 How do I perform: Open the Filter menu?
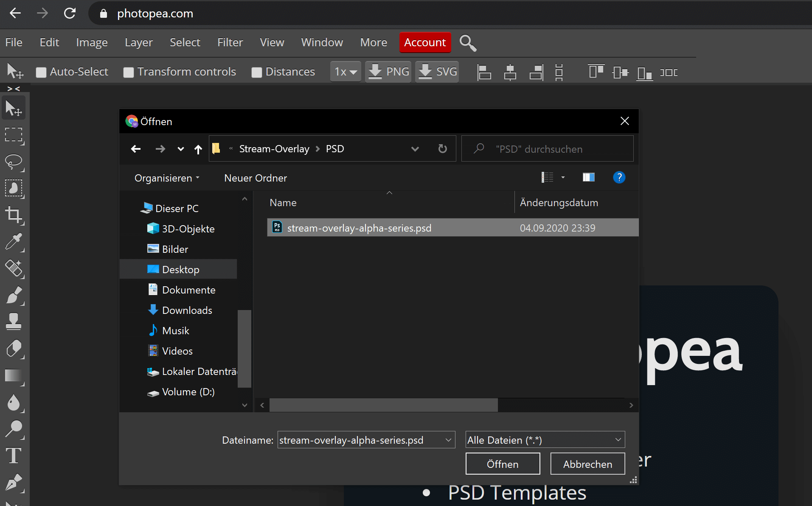pyautogui.click(x=230, y=42)
